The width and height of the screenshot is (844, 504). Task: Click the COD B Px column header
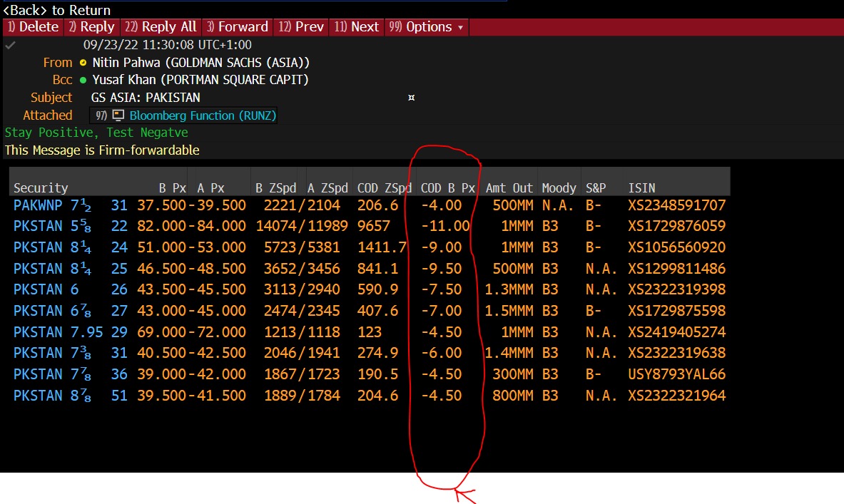click(448, 187)
